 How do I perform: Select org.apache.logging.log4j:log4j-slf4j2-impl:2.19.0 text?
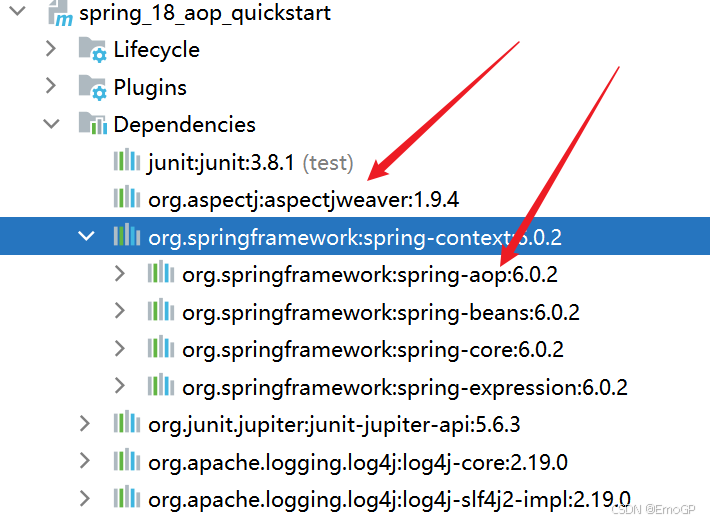(389, 500)
